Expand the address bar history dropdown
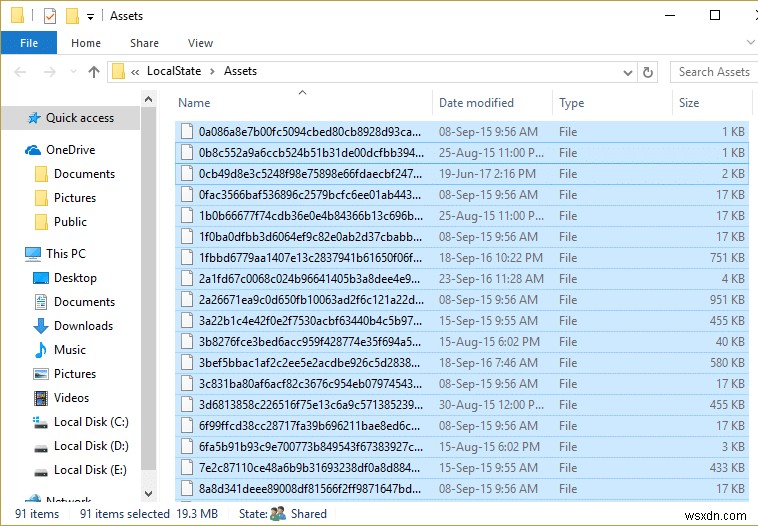 [627, 73]
